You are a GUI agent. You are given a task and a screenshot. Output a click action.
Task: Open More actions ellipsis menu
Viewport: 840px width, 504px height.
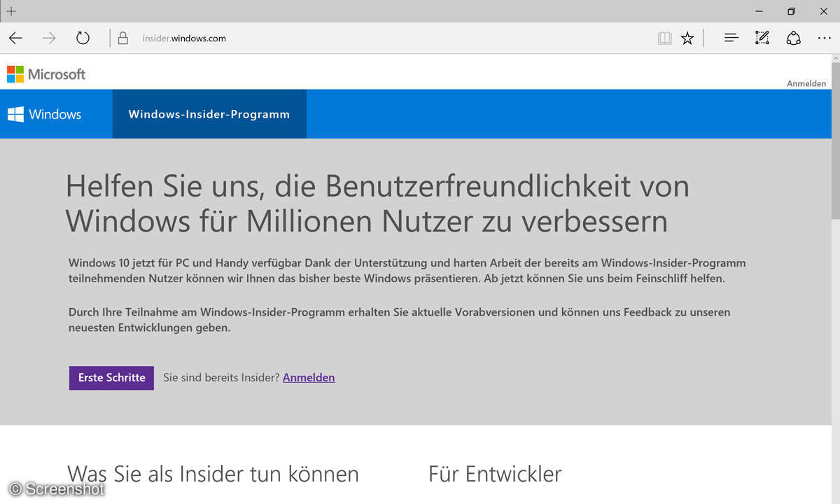824,38
